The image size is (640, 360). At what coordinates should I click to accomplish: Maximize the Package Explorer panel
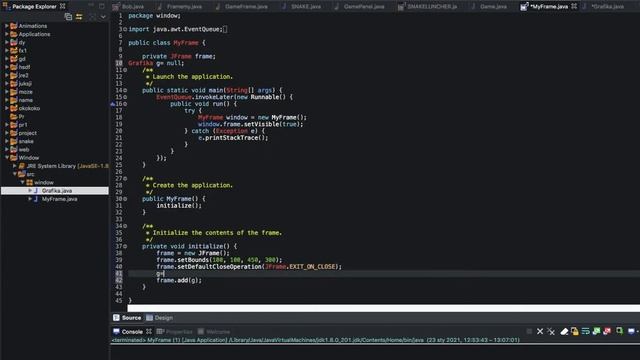coord(102,6)
